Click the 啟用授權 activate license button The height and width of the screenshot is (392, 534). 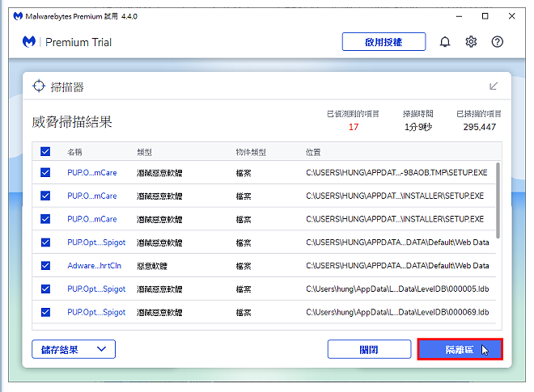[x=384, y=42]
